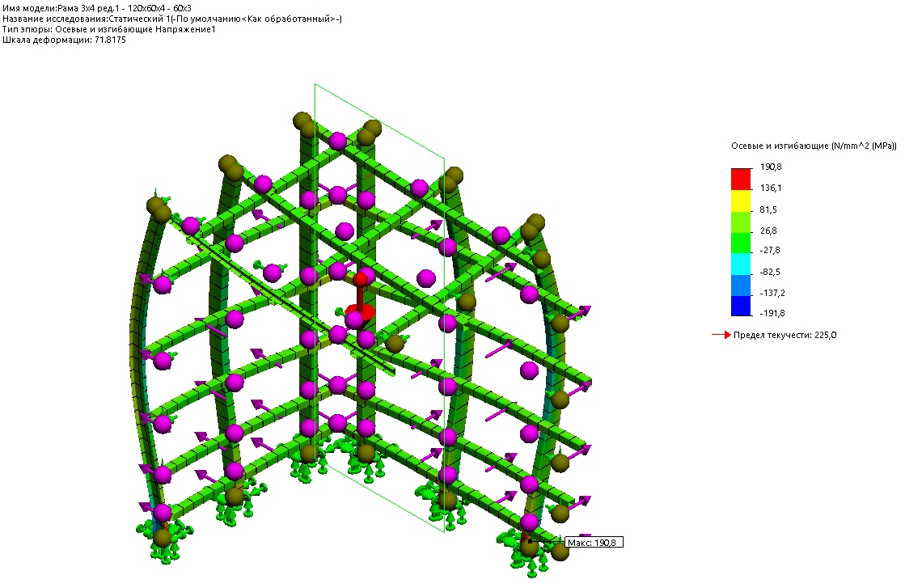Click the legend value 81,5
This screenshot has height=588, width=905.
point(768,209)
